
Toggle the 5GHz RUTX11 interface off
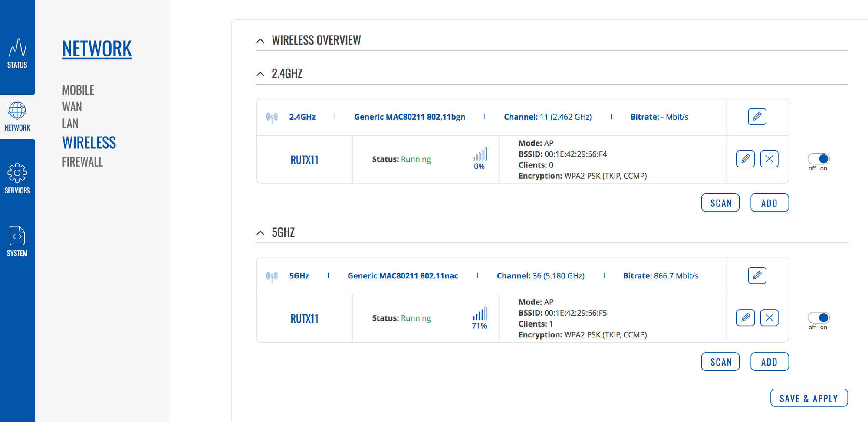point(819,317)
